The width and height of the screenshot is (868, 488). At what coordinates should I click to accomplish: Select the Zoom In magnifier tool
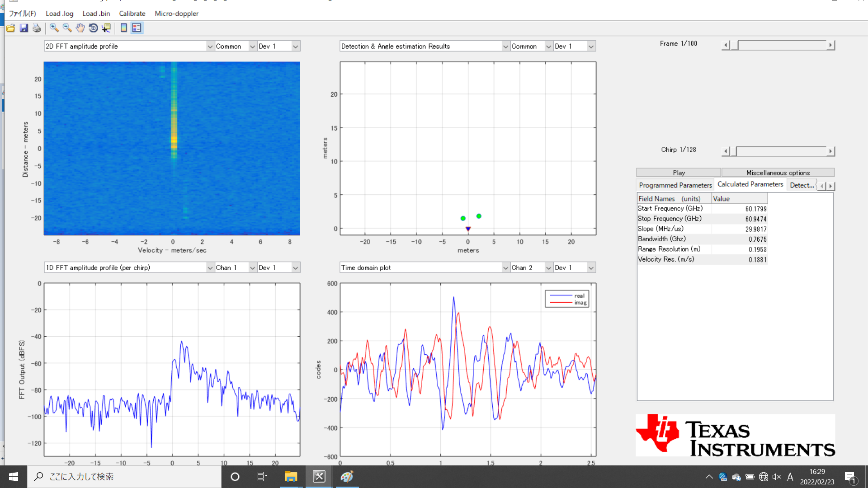coord(54,28)
